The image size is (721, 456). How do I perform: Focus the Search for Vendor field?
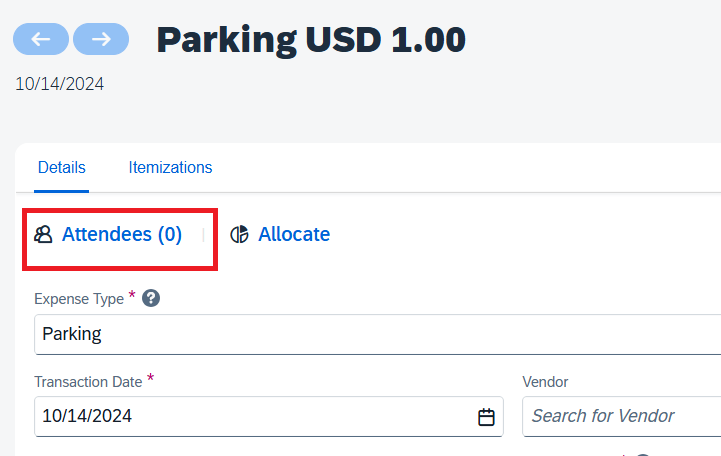coord(621,416)
